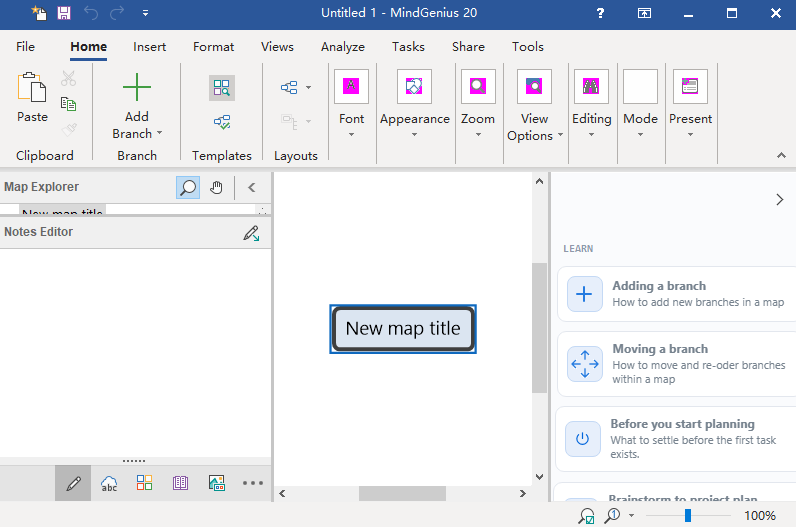Open Before you start planning tutorial
Viewport: 796px width, 527px height.
tap(676, 439)
